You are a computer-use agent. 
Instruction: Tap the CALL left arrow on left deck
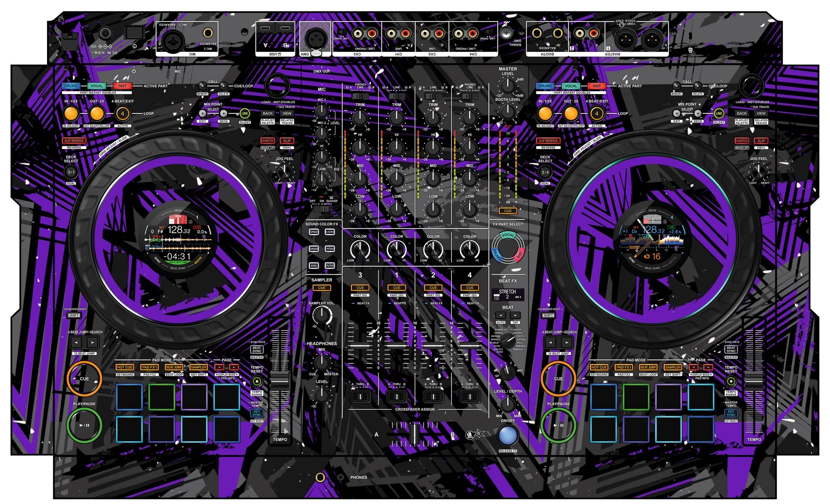pyautogui.click(x=202, y=86)
